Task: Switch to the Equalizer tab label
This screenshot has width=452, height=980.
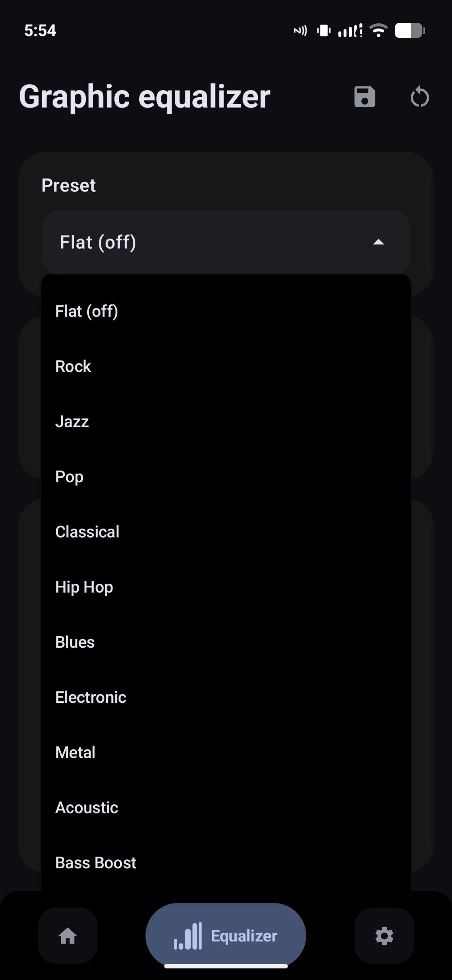Action: tap(244, 936)
